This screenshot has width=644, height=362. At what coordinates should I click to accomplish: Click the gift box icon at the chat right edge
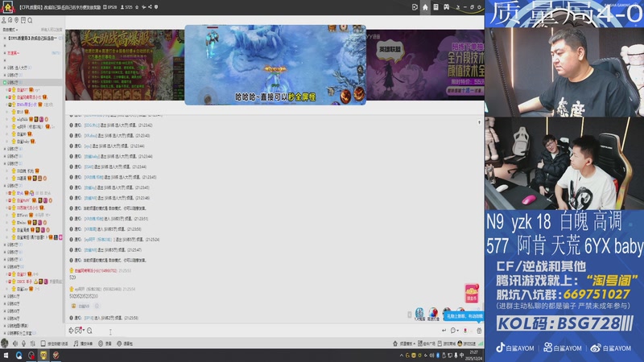(x=479, y=331)
